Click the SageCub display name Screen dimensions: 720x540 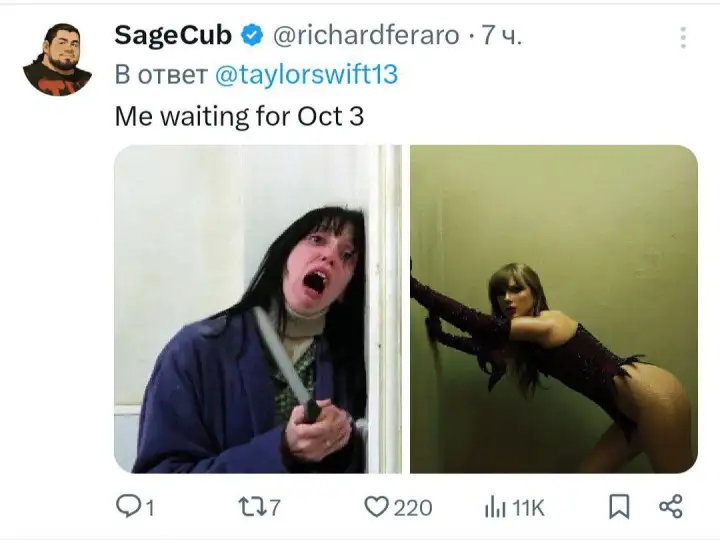(x=173, y=35)
